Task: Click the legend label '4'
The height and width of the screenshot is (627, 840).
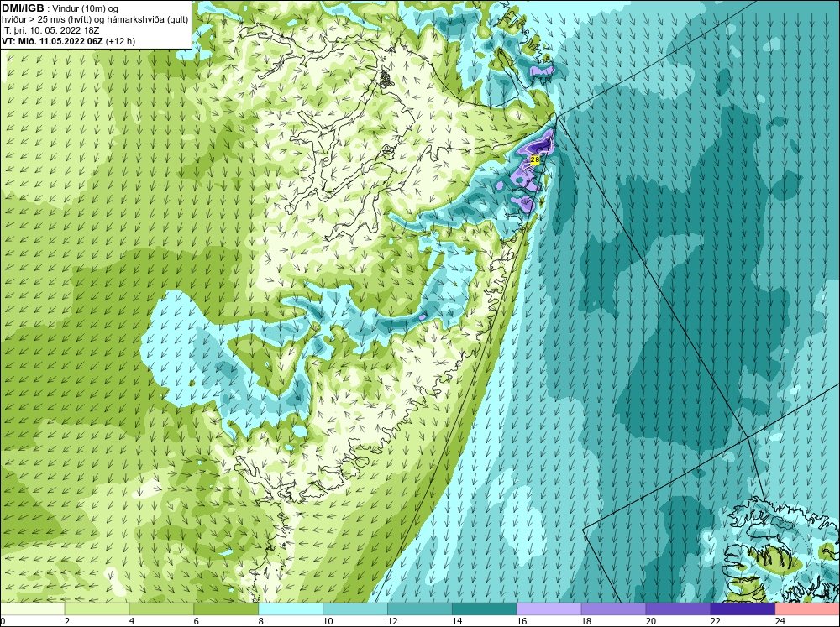Action: tap(132, 621)
